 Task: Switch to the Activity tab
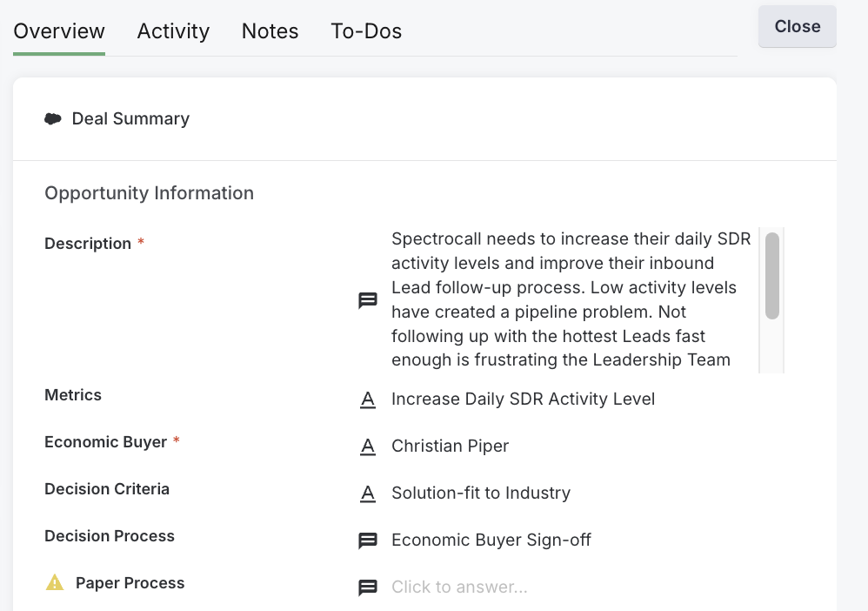coord(173,31)
